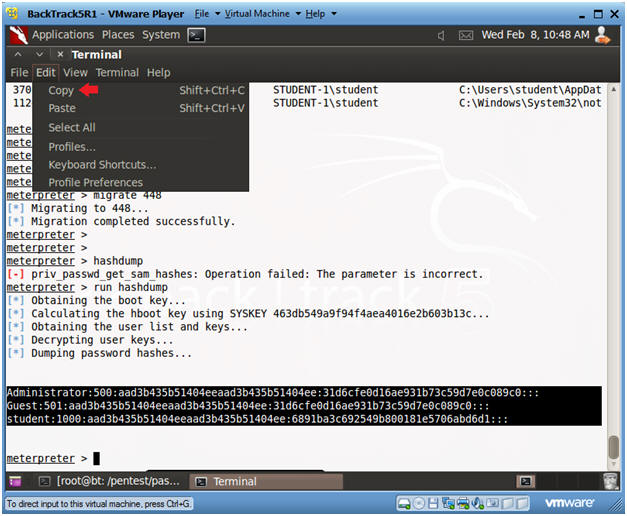627x516 pixels.
Task: Open VMware Player File dropdown menu
Action: pyautogui.click(x=207, y=14)
